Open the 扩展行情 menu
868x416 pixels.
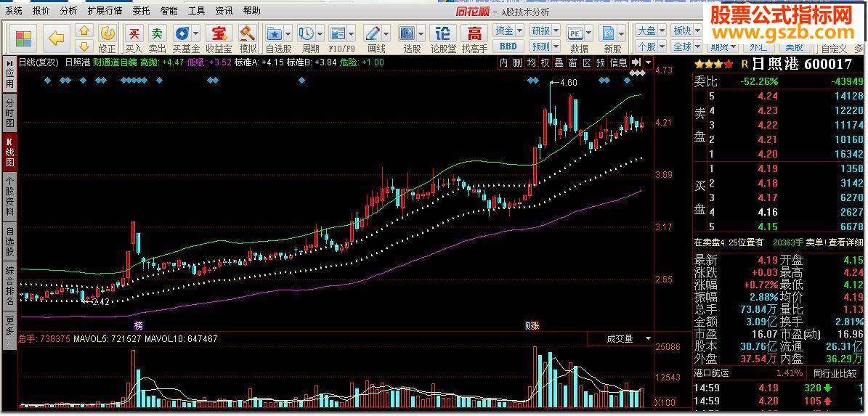click(105, 10)
